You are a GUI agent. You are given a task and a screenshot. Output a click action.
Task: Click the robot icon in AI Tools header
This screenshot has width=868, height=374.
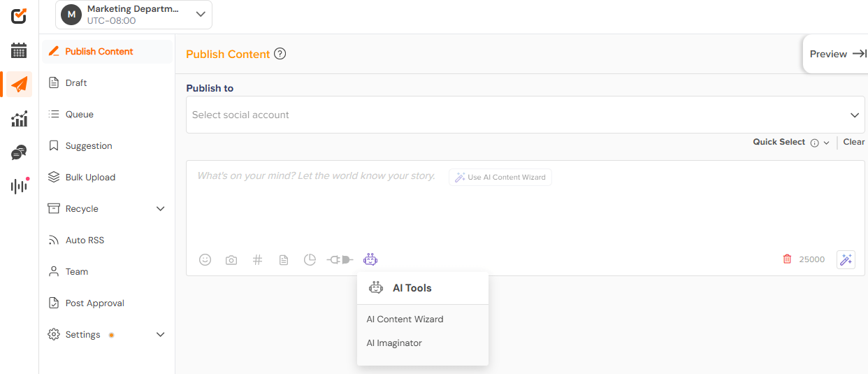pos(376,287)
